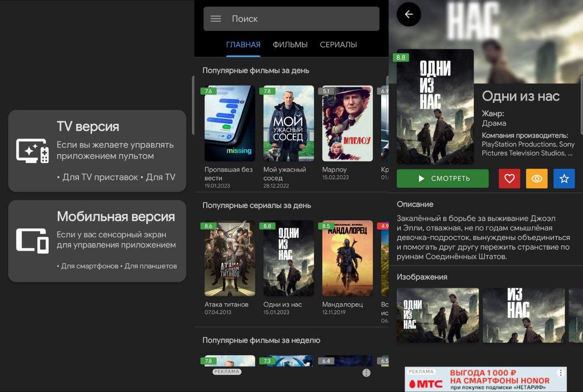This screenshot has width=583, height=392.
Task: Select the TV version remote icon
Action: click(x=32, y=151)
